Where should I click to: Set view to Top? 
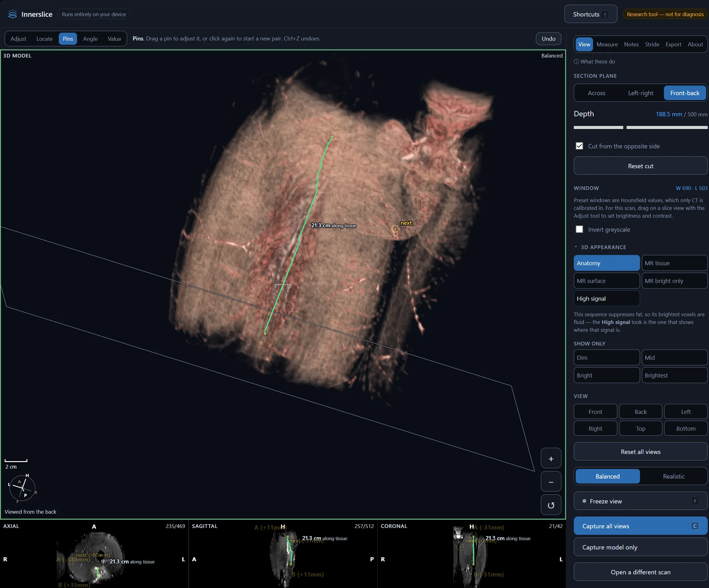(641, 428)
